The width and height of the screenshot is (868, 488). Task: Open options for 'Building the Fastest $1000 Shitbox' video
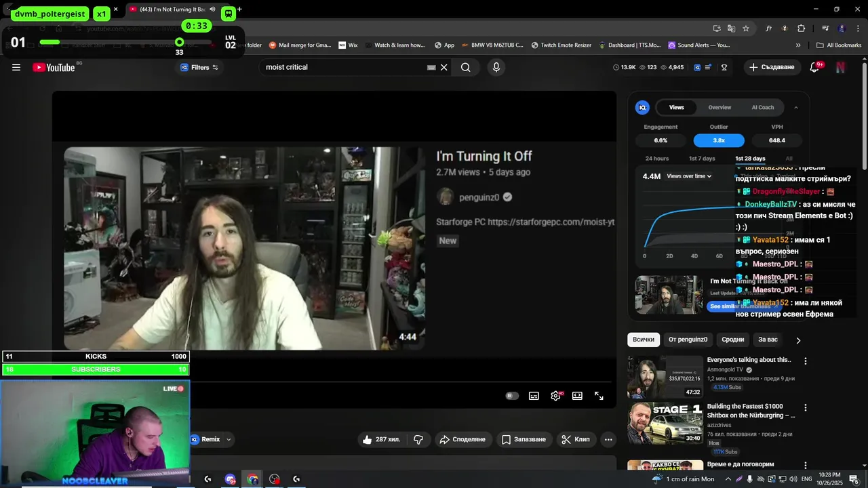pos(806,408)
